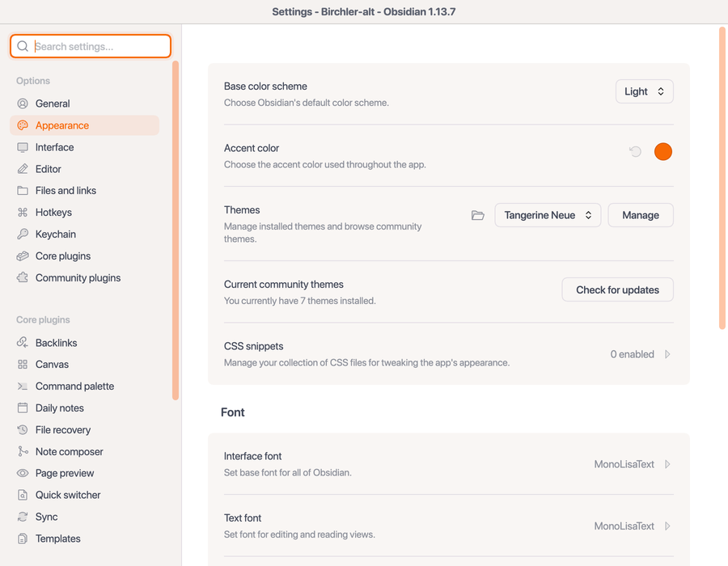Click the Keychain key icon
Viewport: 728px width, 566px height.
23,234
